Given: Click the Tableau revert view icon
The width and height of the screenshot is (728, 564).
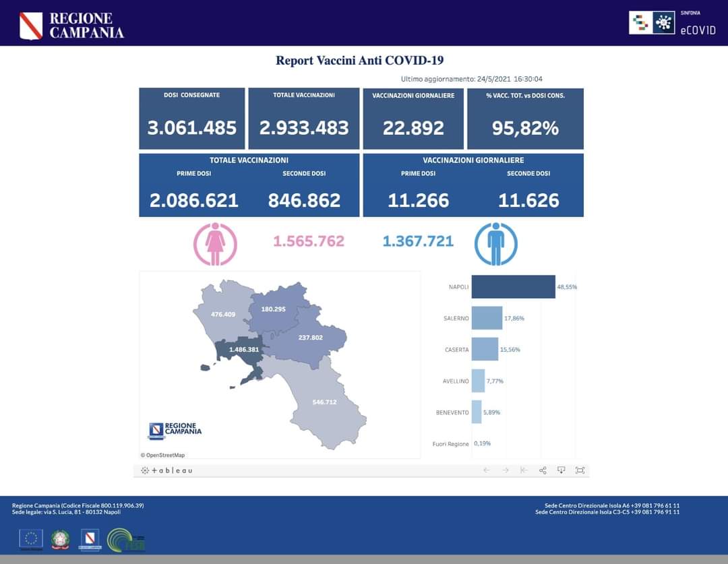Looking at the screenshot, I should click(x=524, y=470).
